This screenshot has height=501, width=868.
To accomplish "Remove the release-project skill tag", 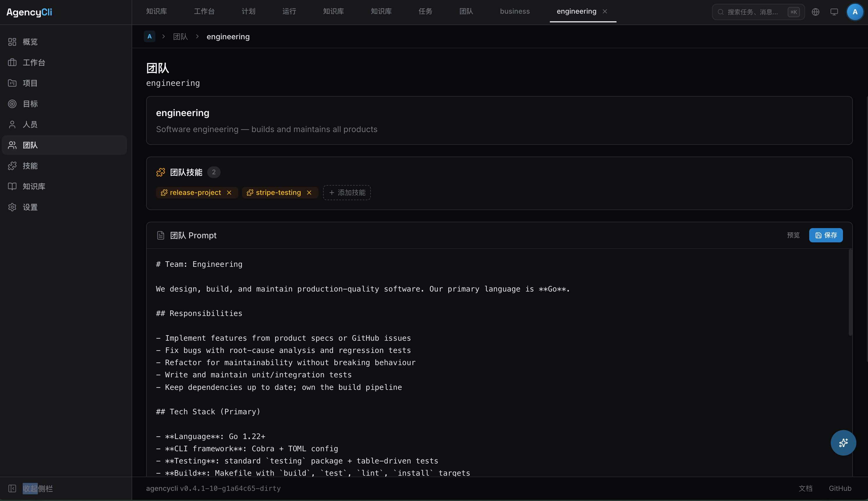I will click(229, 193).
